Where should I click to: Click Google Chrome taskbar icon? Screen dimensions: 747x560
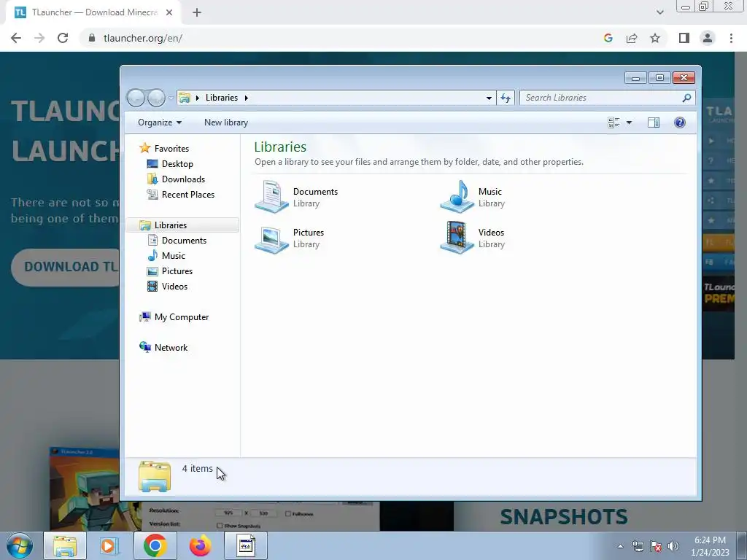click(x=155, y=545)
